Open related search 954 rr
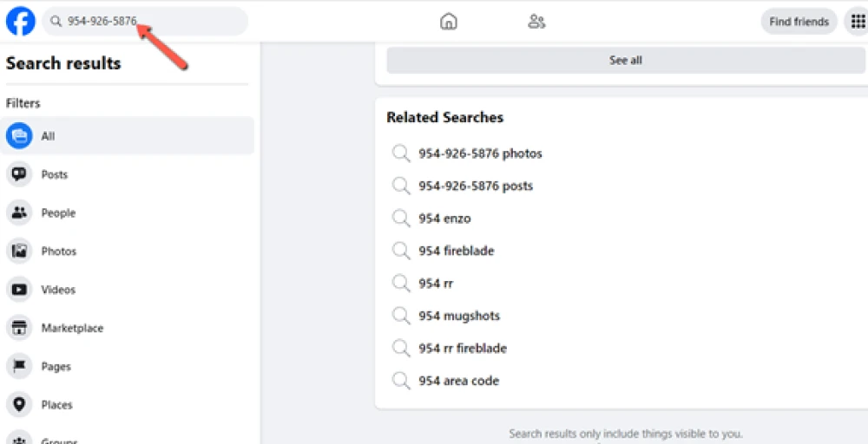Viewport: 868px width, 444px height. pos(436,284)
